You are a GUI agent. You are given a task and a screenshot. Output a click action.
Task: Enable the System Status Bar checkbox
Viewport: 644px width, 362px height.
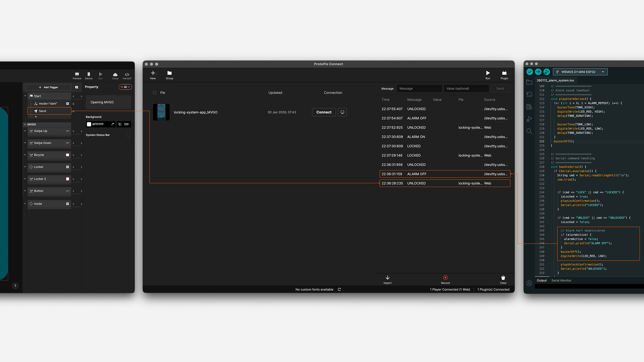click(128, 135)
